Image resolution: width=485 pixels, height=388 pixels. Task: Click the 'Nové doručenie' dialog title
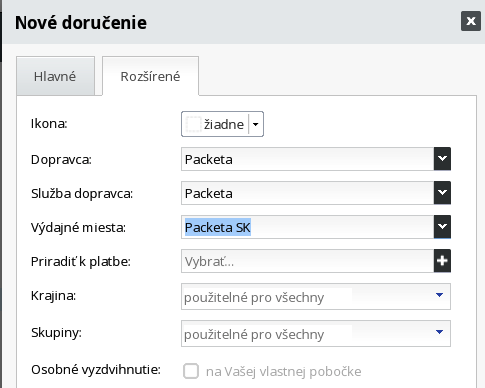coord(81,23)
